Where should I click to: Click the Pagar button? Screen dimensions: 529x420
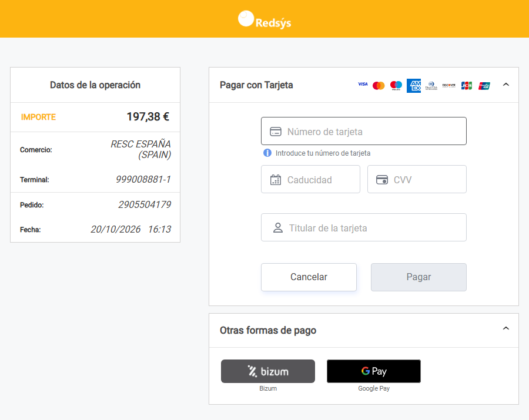418,277
